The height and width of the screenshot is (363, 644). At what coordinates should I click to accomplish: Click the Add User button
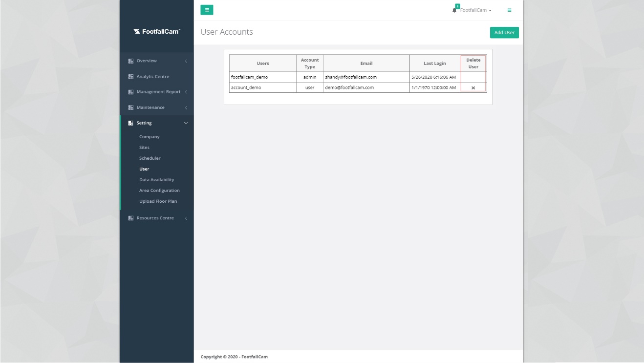click(504, 33)
